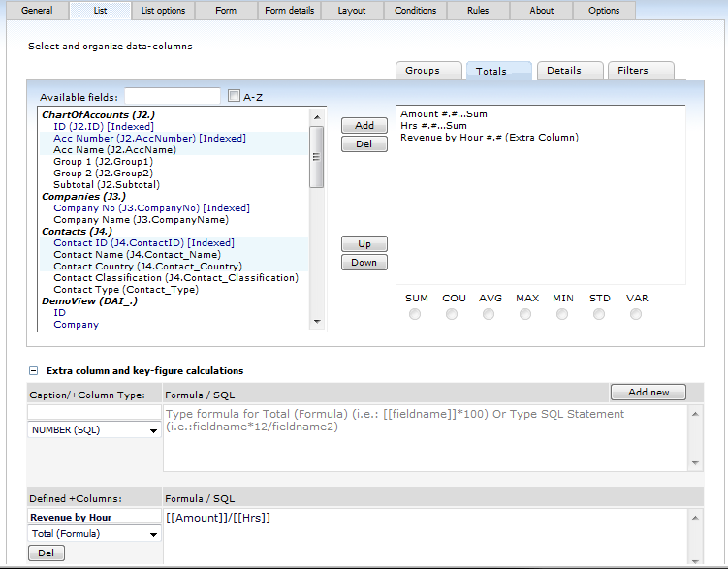Click the new Formula / SQL textarea
Image resolution: width=728 pixels, height=569 pixels.
[426, 438]
